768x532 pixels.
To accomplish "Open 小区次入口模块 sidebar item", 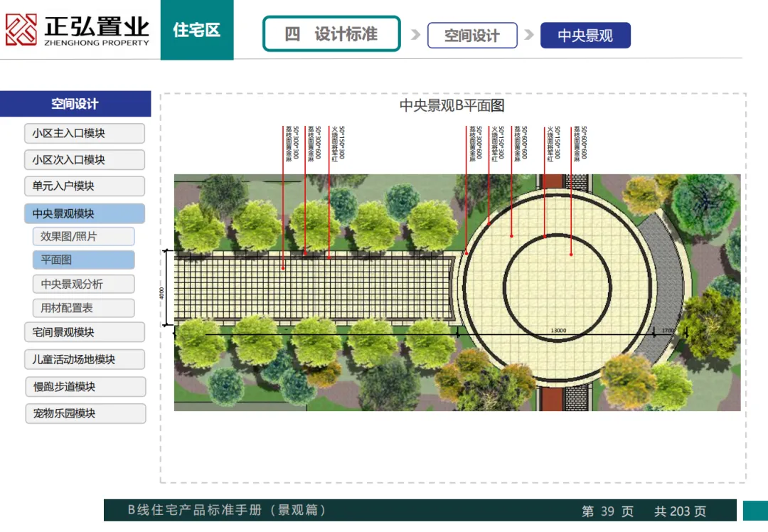I will pos(84,160).
